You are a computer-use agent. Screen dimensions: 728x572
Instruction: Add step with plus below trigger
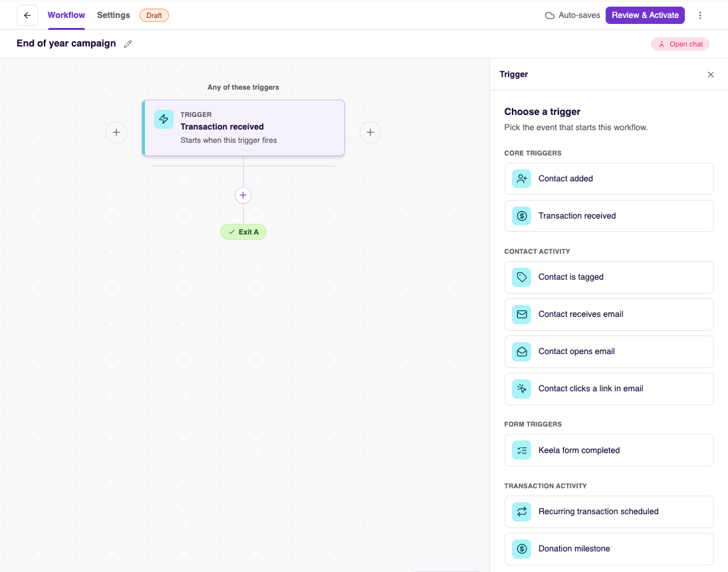pos(243,195)
